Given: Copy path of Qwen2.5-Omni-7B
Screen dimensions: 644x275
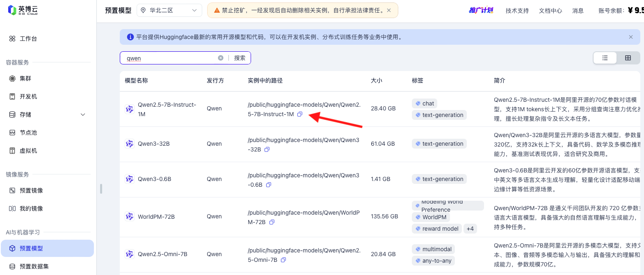Looking at the screenshot, I should pos(283,260).
